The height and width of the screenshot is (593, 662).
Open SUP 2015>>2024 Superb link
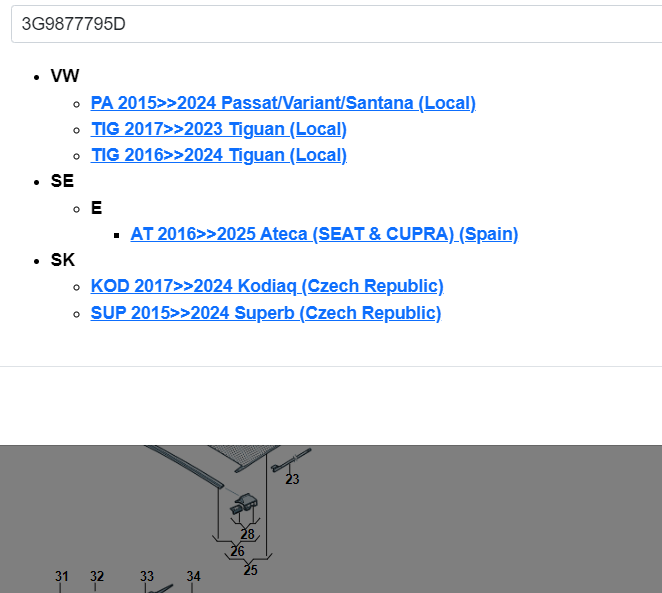coord(266,313)
